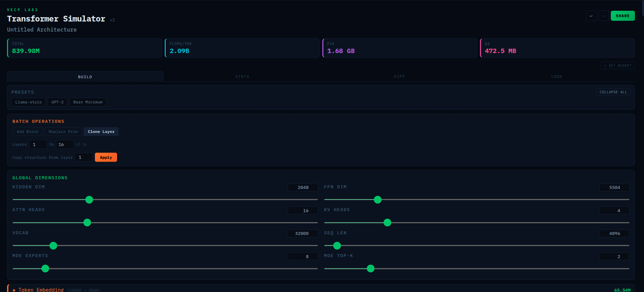Expand the Token Embedding block header
Image resolution: width=644 pixels, height=292 pixels.
tap(321, 289)
